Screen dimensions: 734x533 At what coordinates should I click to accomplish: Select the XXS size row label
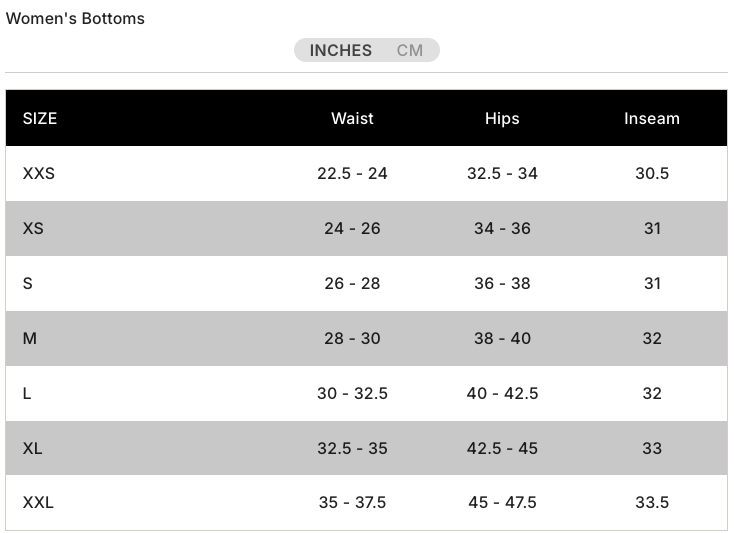(39, 173)
